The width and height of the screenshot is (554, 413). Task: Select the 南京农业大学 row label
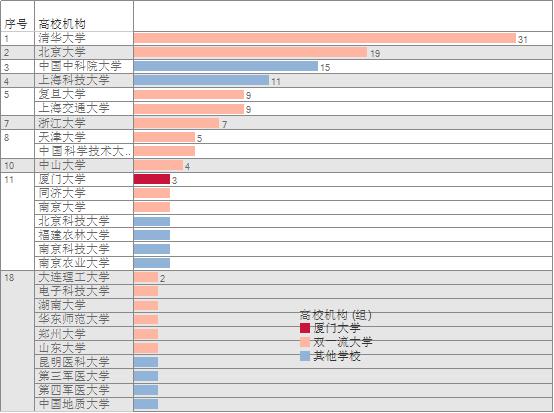point(74,263)
